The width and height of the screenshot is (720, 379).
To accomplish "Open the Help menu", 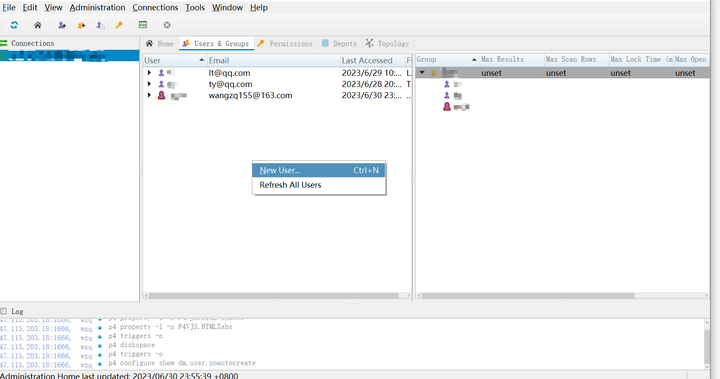I will coord(259,8).
